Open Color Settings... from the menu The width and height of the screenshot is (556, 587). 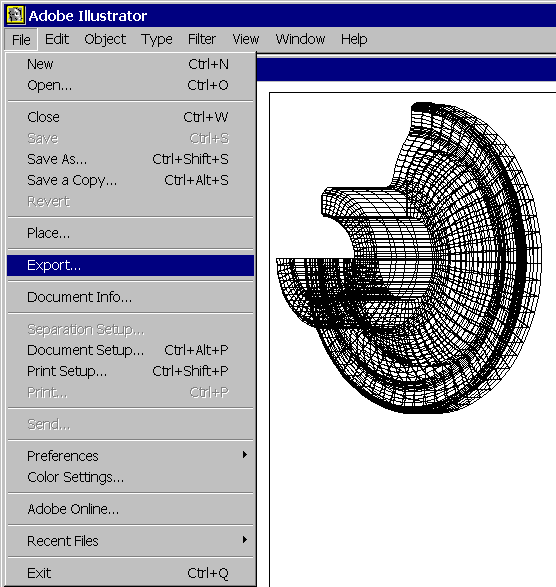130,477
